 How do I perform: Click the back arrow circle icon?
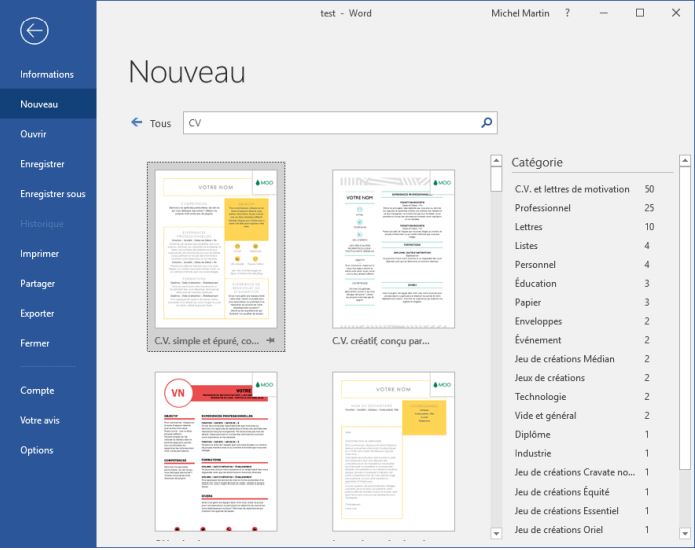34,32
